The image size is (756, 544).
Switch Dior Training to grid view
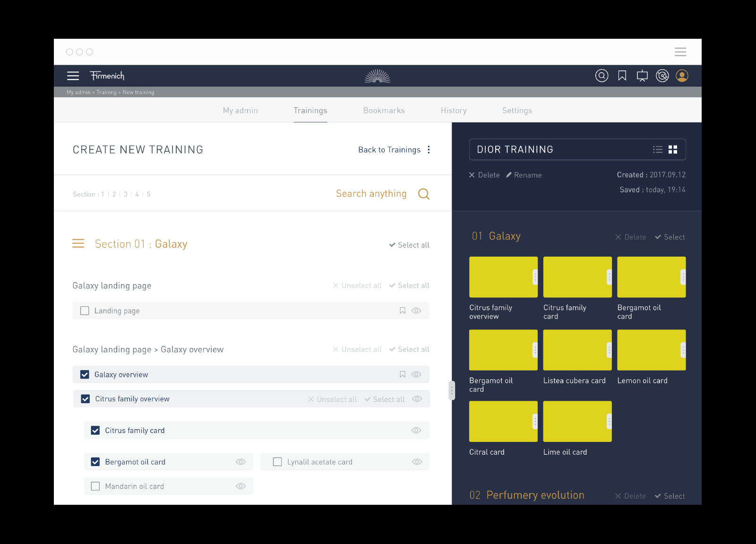[673, 149]
